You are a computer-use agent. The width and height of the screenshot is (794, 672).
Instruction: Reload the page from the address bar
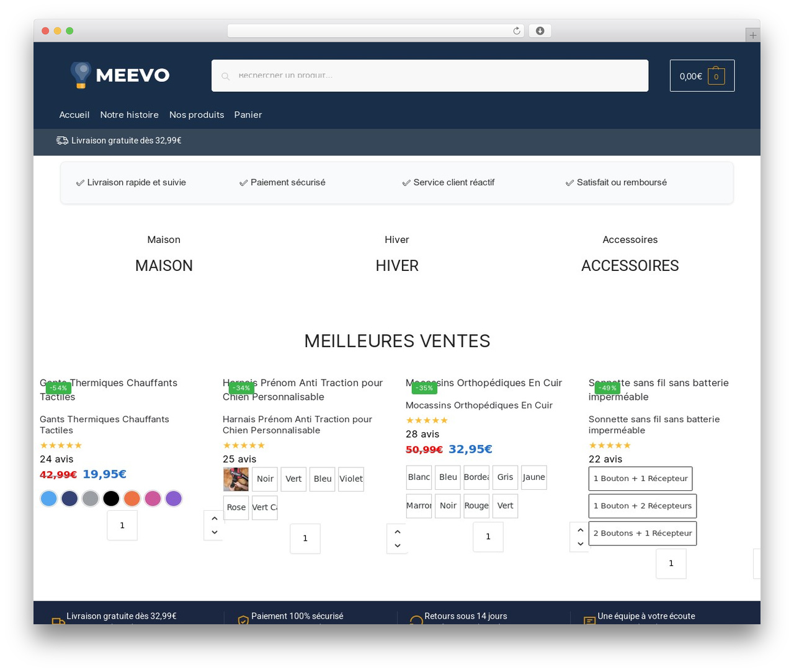517,31
